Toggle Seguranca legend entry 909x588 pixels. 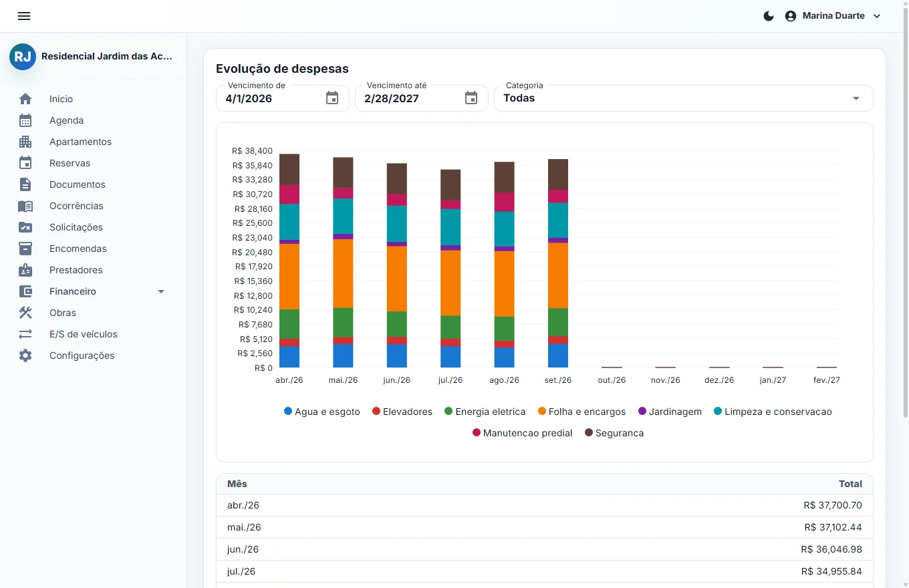(x=614, y=433)
